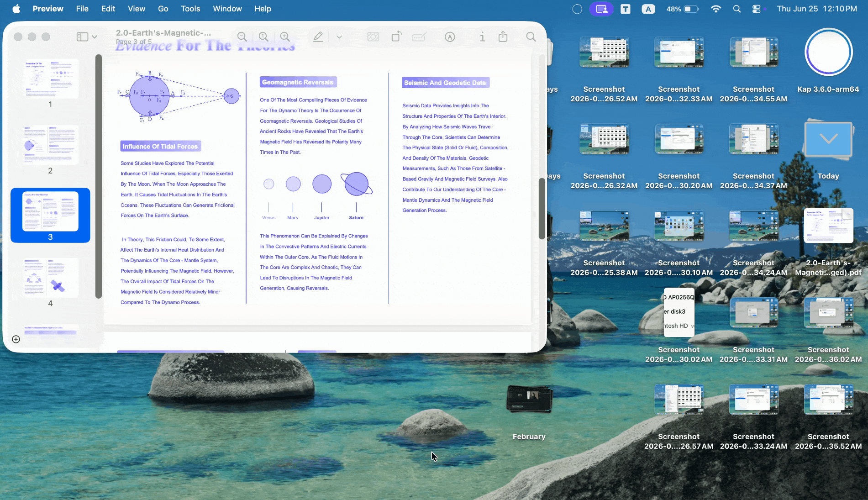
Task: Zoom in the document
Action: point(285,37)
